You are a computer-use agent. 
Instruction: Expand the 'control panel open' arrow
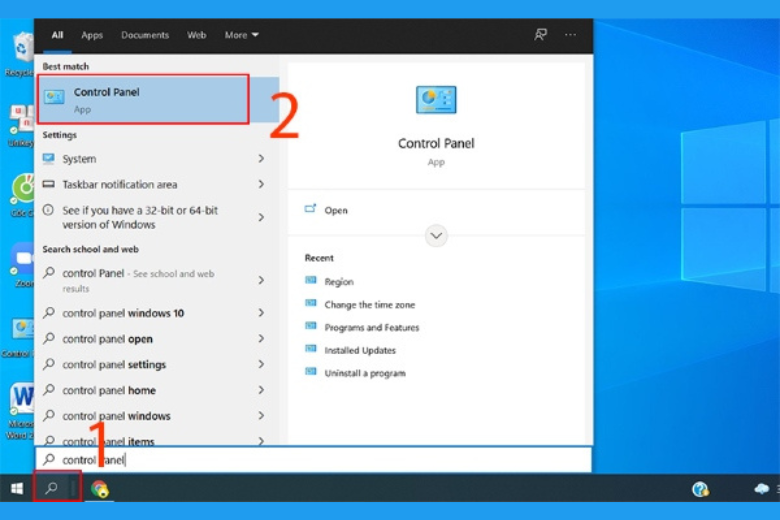pyautogui.click(x=261, y=338)
